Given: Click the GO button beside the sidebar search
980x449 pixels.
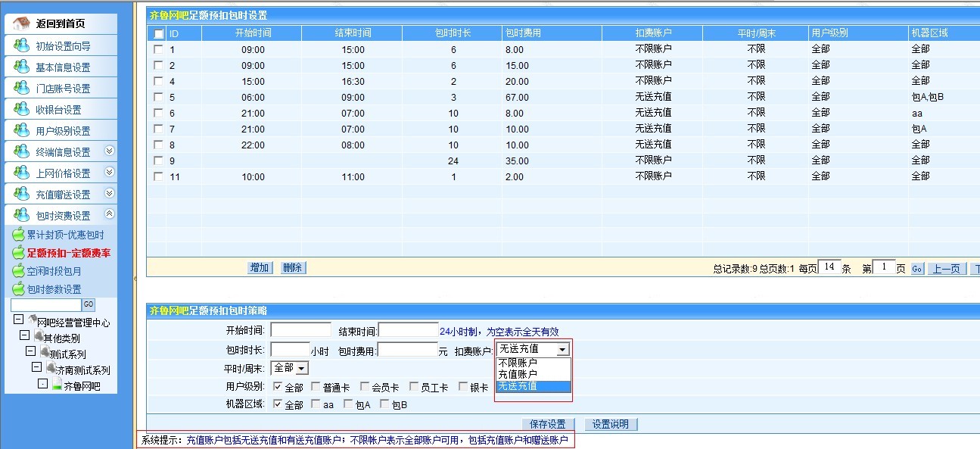Looking at the screenshot, I should coord(89,304).
